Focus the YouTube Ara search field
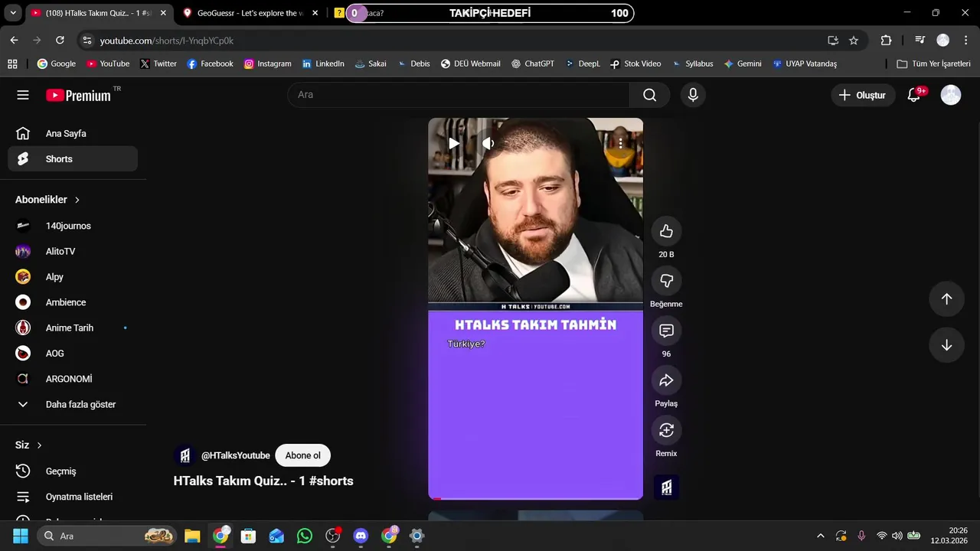The height and width of the screenshot is (551, 980). [x=459, y=95]
